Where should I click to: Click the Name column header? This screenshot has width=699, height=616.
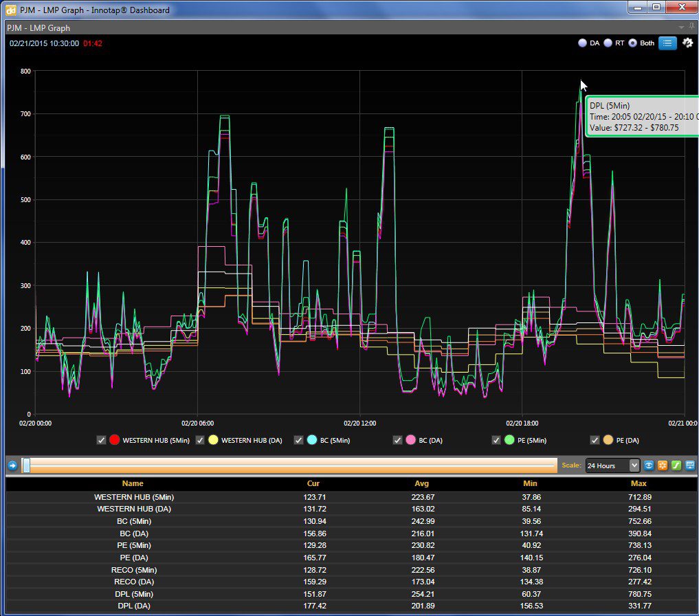coord(133,483)
